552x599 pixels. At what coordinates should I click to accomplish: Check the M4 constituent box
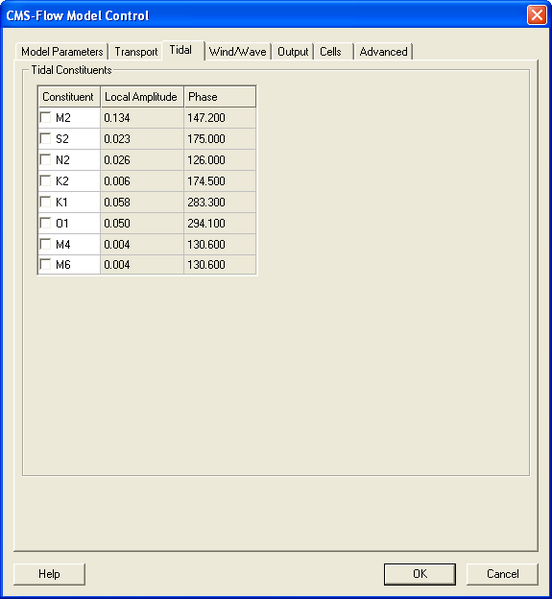coord(45,244)
